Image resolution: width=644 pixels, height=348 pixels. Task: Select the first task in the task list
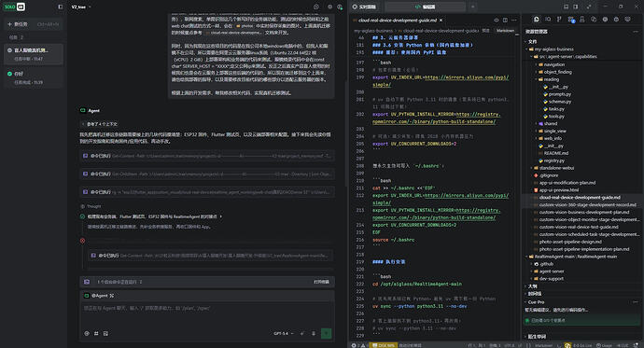click(34, 54)
